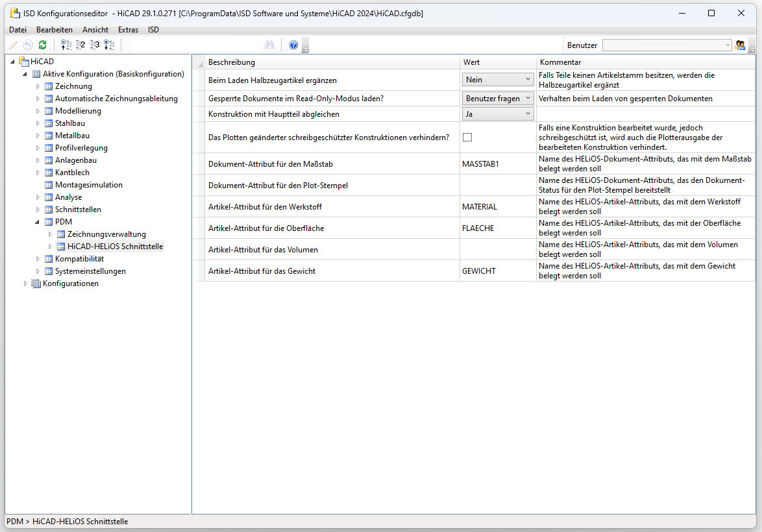Open the 'Beim Laden Halbzeugartikel ergänzen' dropdown
This screenshot has width=762, height=532.
(x=498, y=80)
